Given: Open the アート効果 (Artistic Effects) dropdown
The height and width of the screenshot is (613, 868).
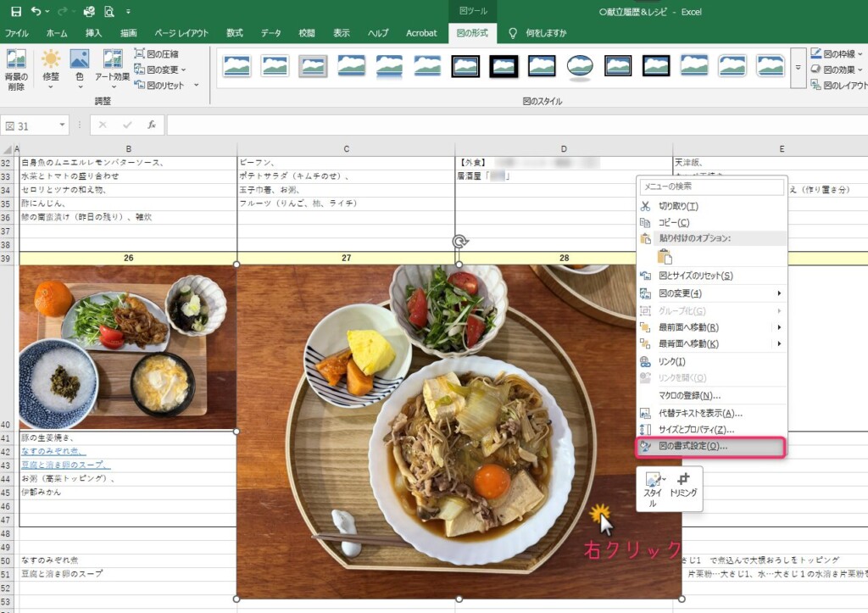Looking at the screenshot, I should [113, 68].
